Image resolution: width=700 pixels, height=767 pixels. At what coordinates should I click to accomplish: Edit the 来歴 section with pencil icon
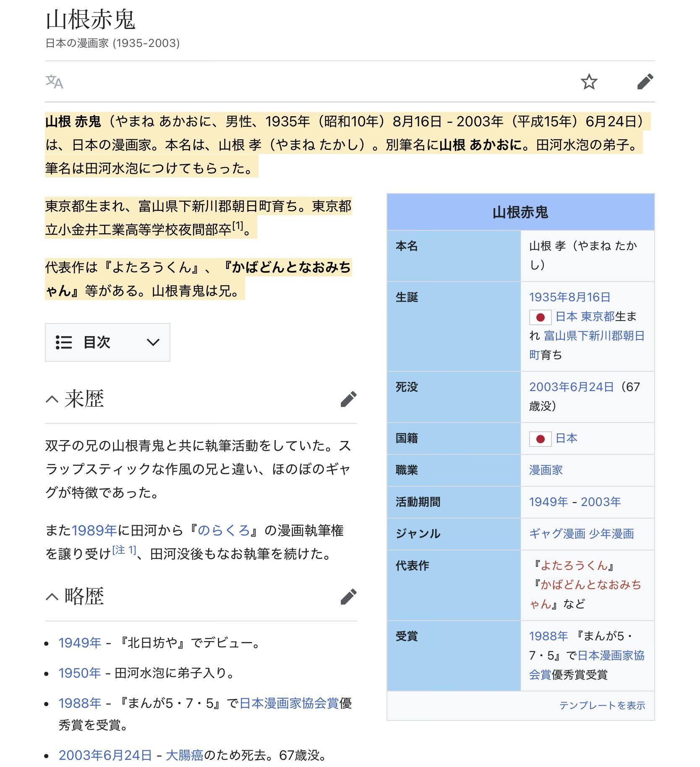pyautogui.click(x=348, y=399)
